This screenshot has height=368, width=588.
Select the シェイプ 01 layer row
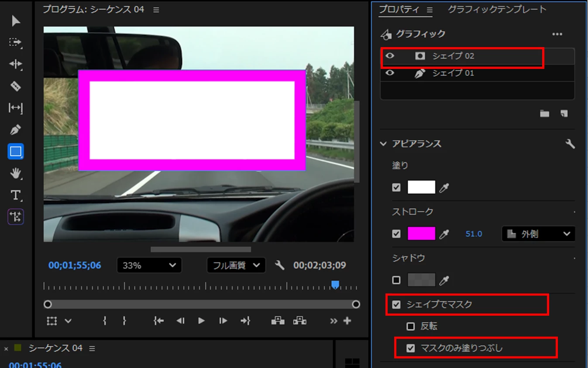pos(478,73)
